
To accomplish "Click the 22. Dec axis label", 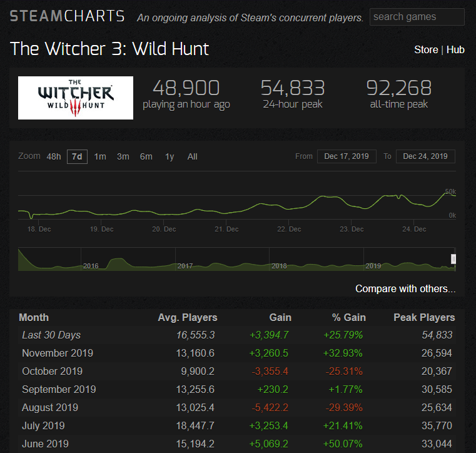I will [289, 229].
